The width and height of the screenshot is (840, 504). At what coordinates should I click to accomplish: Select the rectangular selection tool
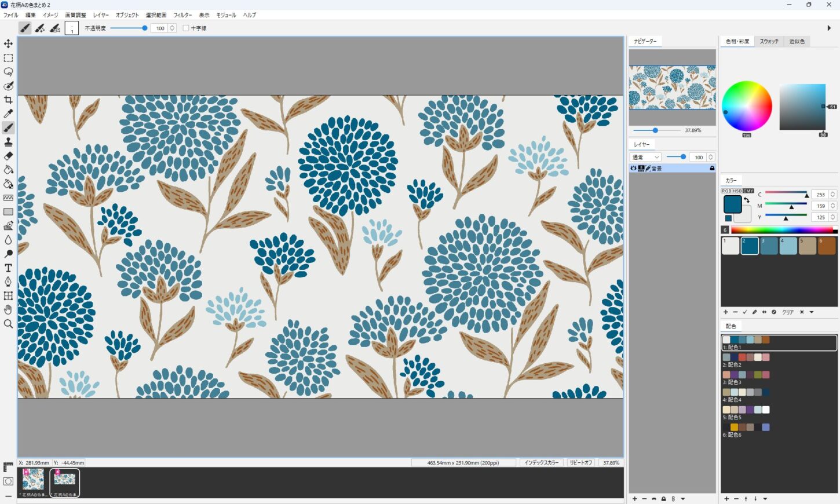coord(8,58)
